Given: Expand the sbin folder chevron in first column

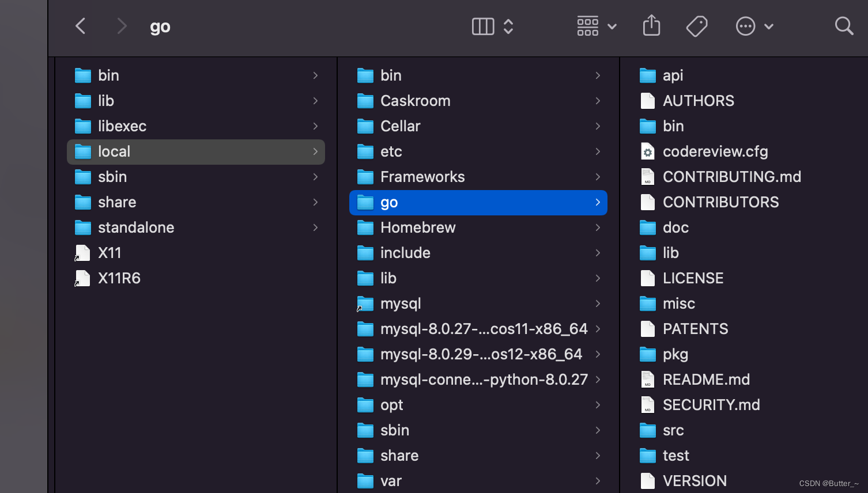Looking at the screenshot, I should pos(315,177).
